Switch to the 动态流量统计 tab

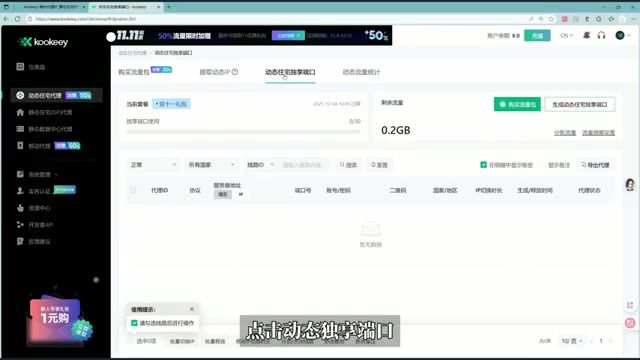click(361, 72)
